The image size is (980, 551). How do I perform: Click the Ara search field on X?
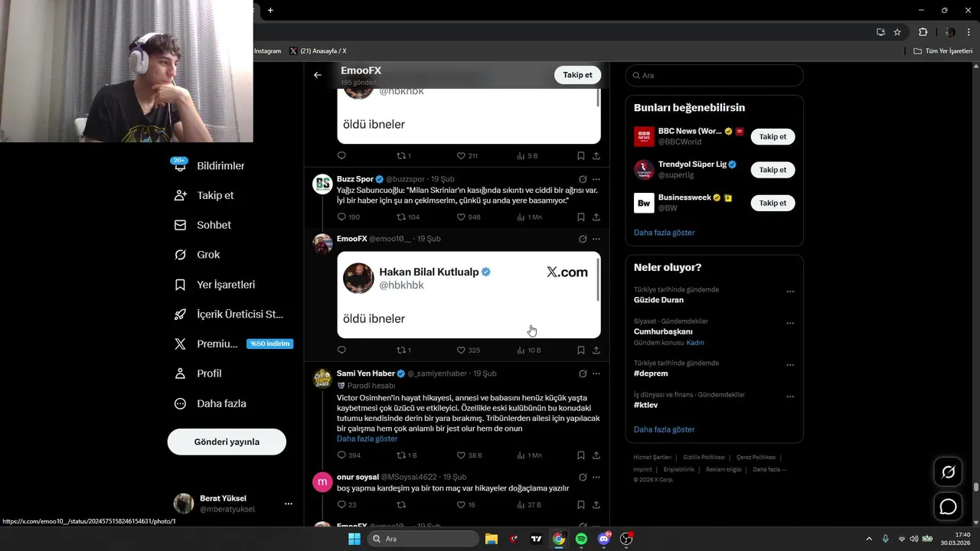[x=714, y=75]
